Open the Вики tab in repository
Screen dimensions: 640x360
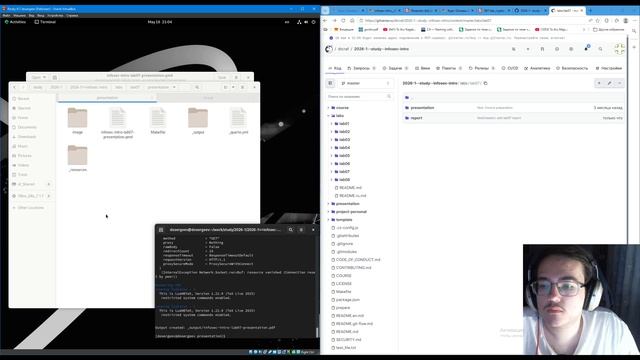[x=422, y=68]
